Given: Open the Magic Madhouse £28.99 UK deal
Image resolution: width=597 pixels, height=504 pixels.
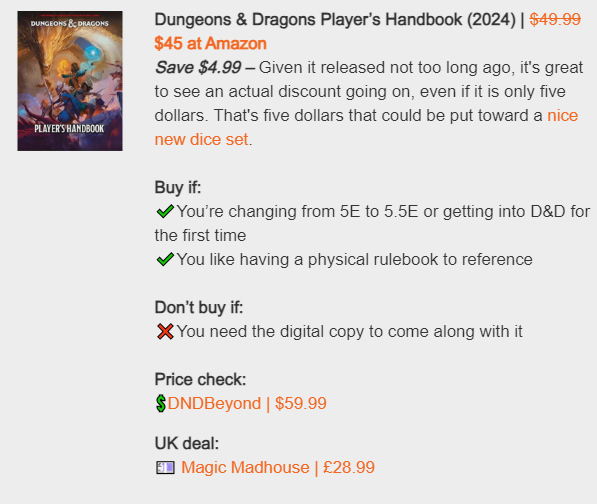Looking at the screenshot, I should point(278,467).
